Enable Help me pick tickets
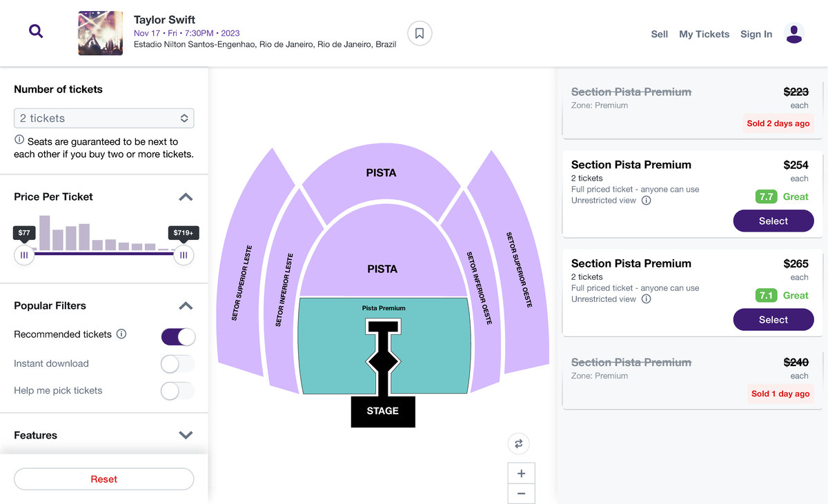The height and width of the screenshot is (504, 828). pyautogui.click(x=177, y=391)
